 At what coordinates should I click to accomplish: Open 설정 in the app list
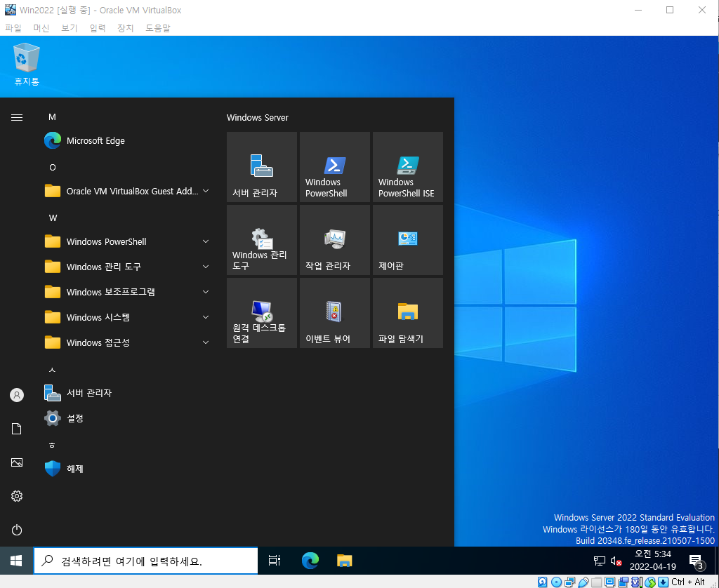(x=128, y=418)
